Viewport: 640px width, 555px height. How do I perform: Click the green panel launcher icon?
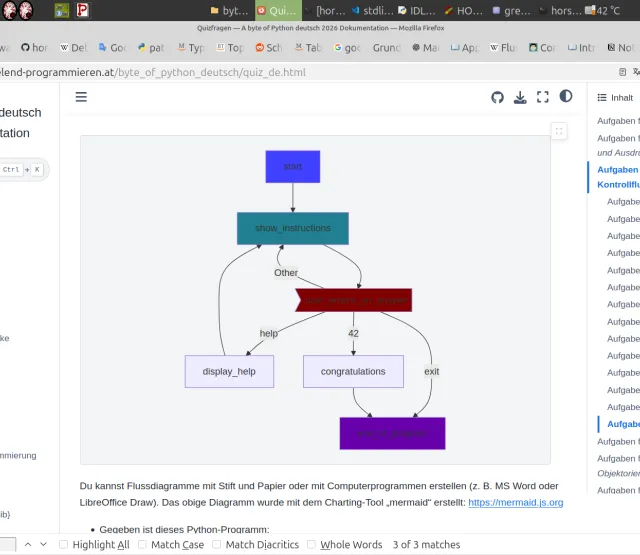[62, 10]
